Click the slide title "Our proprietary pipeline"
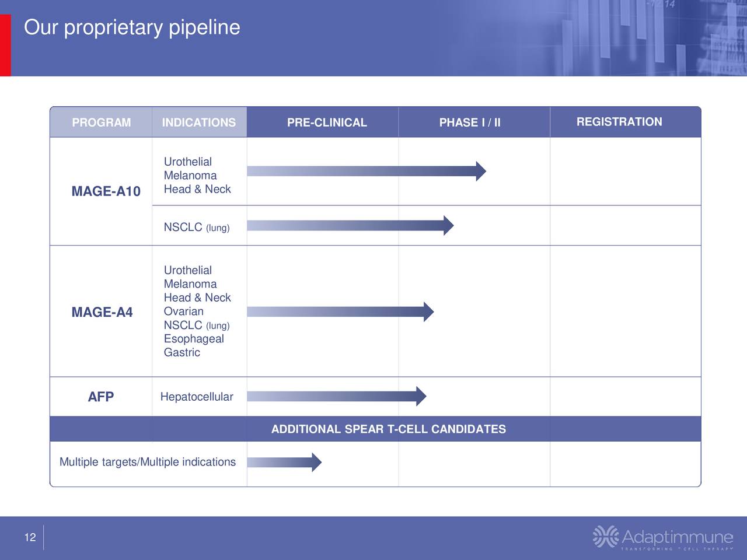The width and height of the screenshot is (747, 560). coord(132,27)
